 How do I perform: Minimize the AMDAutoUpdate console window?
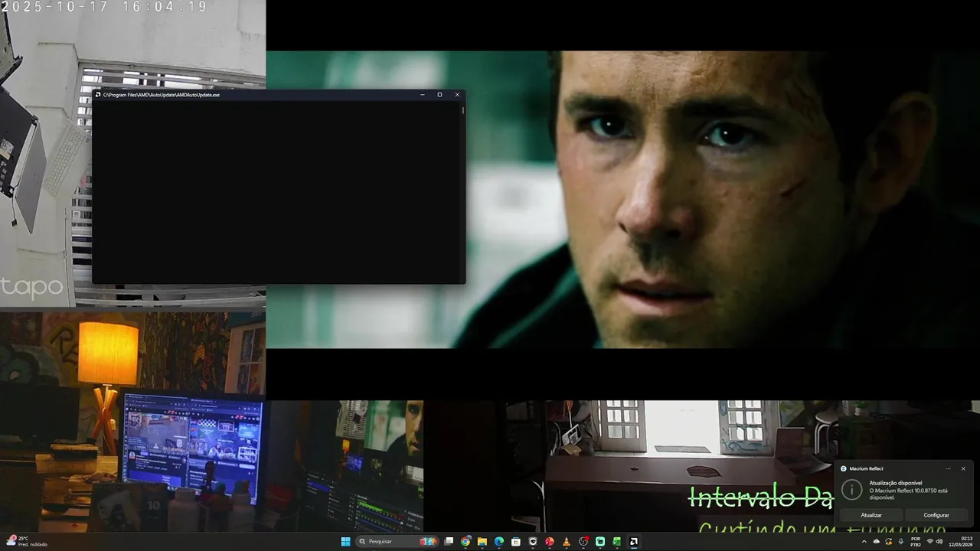pos(423,95)
